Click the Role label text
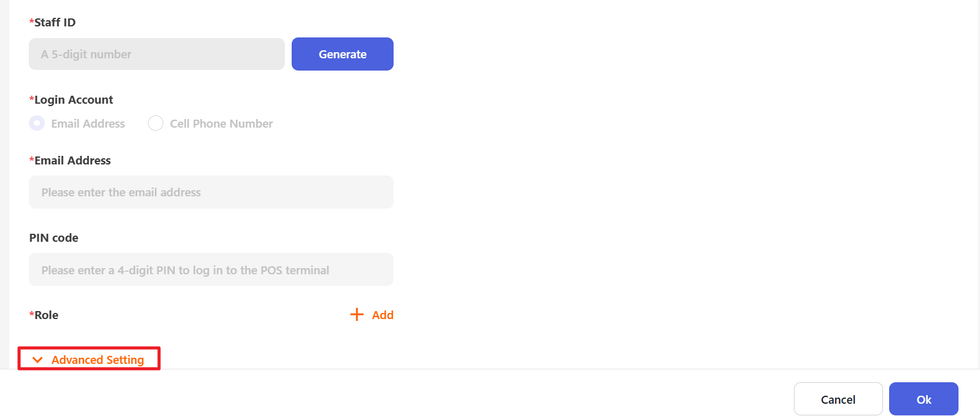 [x=46, y=315]
